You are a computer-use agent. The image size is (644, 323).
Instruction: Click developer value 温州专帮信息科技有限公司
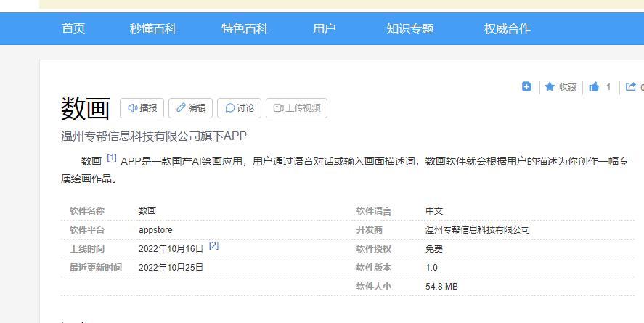(478, 230)
